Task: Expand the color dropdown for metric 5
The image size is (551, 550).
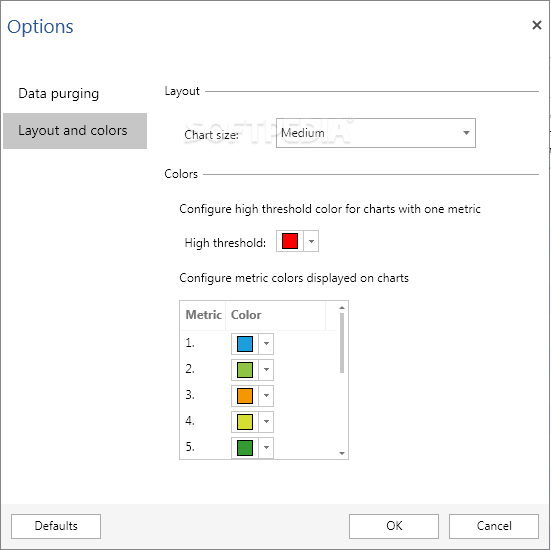Action: click(266, 448)
